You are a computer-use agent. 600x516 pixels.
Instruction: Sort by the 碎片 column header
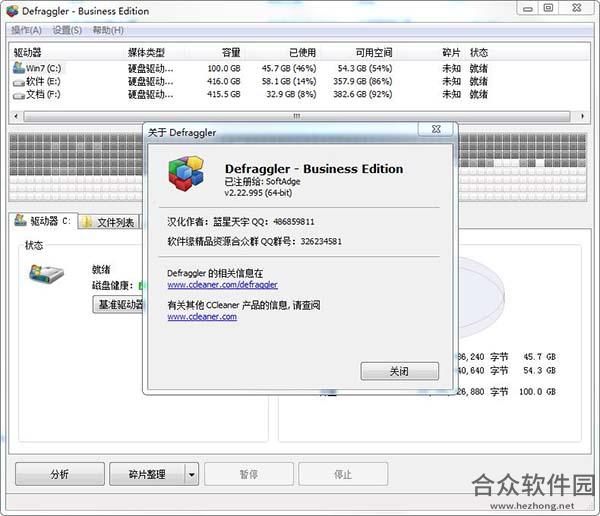point(451,52)
